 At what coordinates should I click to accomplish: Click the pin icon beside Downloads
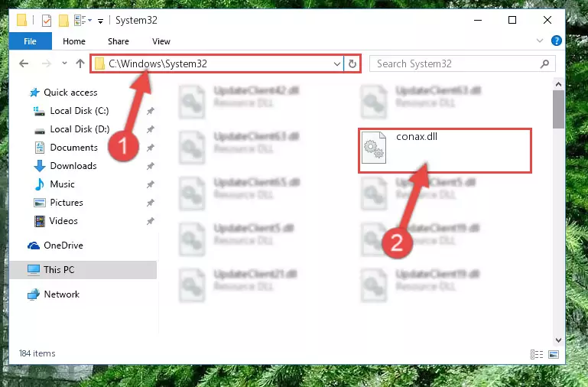150,166
